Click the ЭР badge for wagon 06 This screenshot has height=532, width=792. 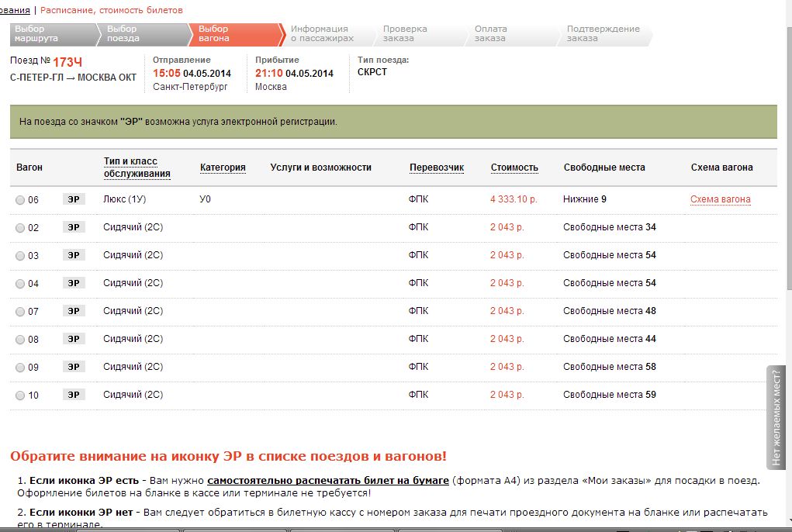(x=74, y=199)
